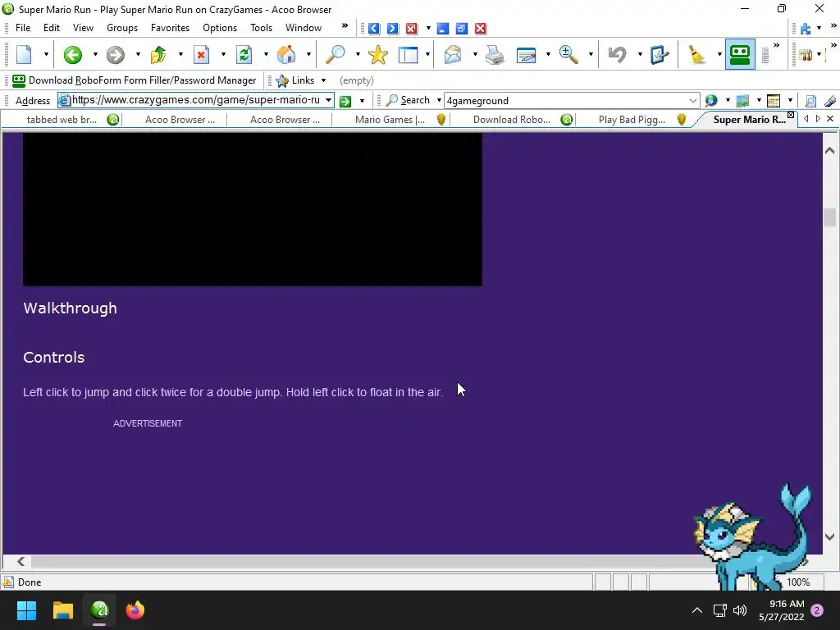Open the Favorites menu
840x630 pixels.
[x=170, y=28]
